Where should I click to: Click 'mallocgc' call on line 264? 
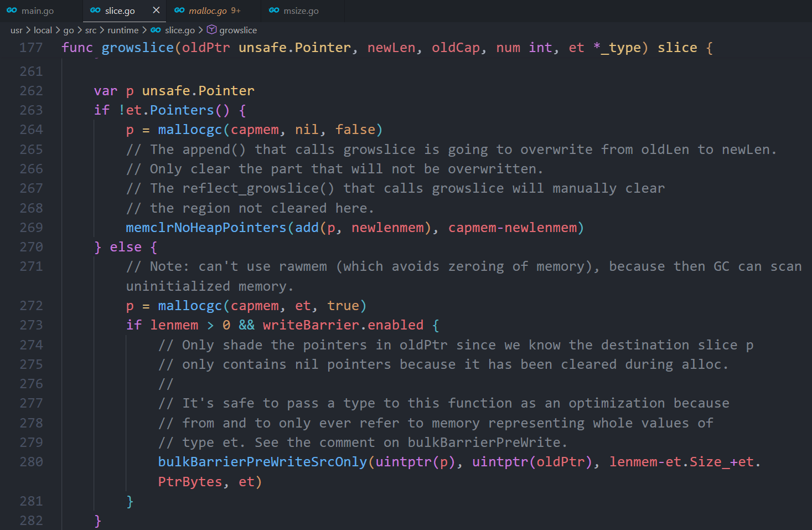(190, 130)
